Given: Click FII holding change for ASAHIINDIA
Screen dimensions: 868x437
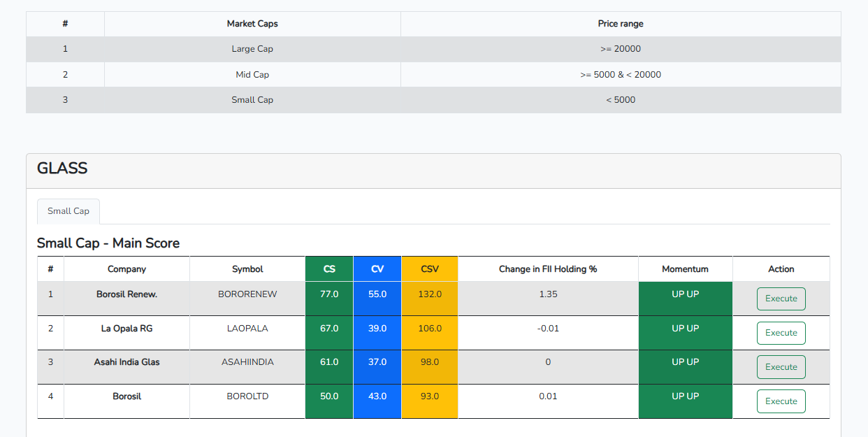Looking at the screenshot, I should [x=548, y=362].
